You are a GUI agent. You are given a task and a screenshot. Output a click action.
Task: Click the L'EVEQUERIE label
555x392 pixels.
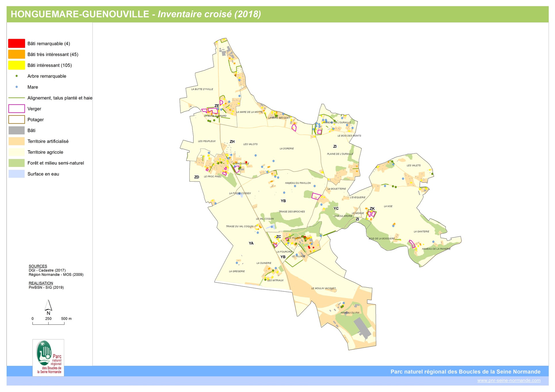[x=358, y=197]
